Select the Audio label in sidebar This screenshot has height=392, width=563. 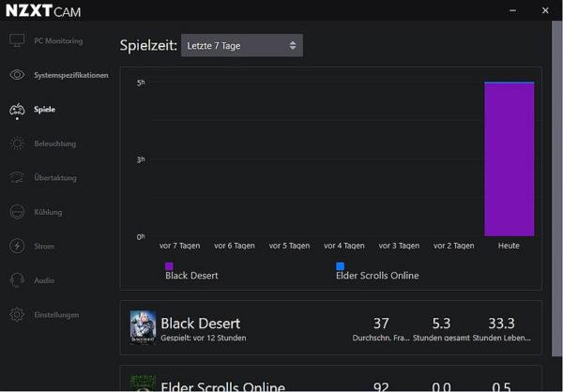pos(44,280)
